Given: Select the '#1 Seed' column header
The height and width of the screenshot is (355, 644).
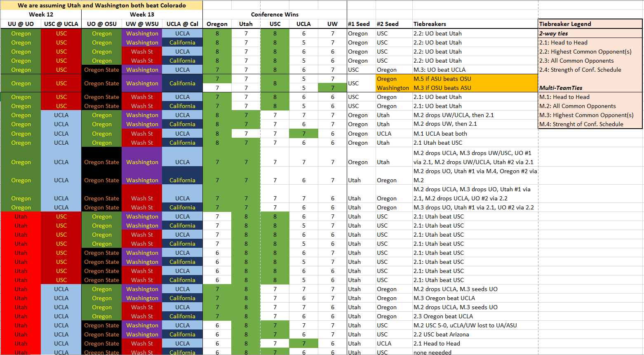Looking at the screenshot, I should point(361,24).
